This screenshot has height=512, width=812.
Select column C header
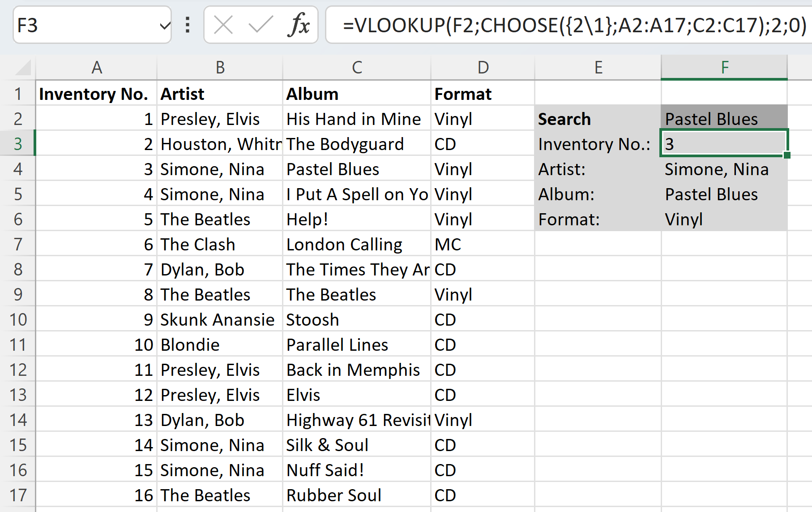tap(357, 68)
